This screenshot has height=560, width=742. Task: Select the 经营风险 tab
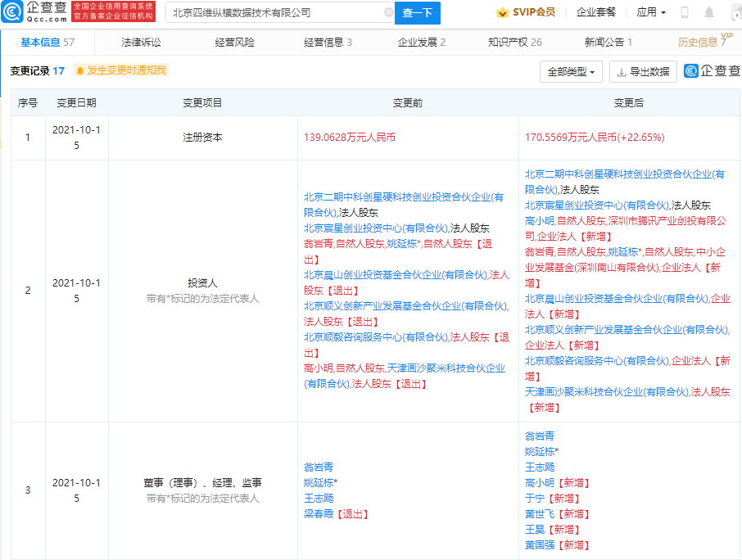[234, 42]
